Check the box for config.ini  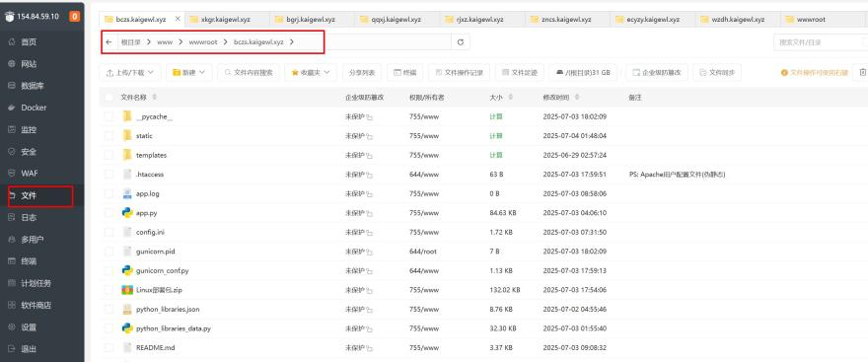(109, 232)
